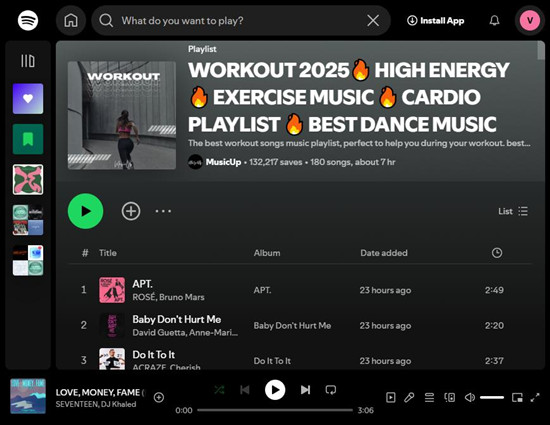The width and height of the screenshot is (550, 425).
Task: Change view with the List dropdown
Action: pyautogui.click(x=513, y=211)
